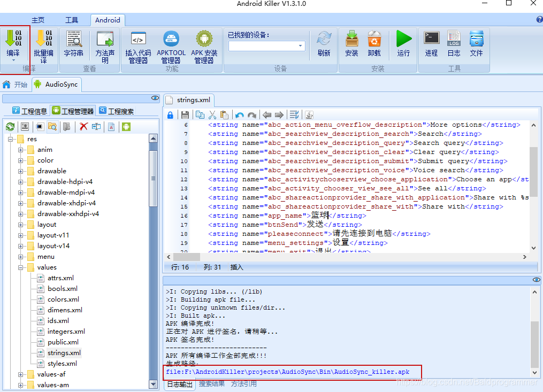Click the paste clipboard icon
The width and height of the screenshot is (543, 392).
(x=224, y=114)
